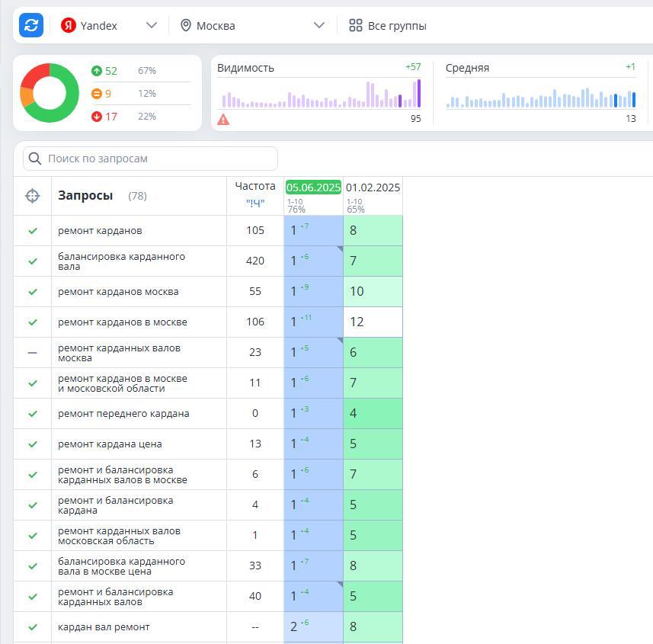
Task: Click the blue refresh positions button
Action: click(x=31, y=25)
